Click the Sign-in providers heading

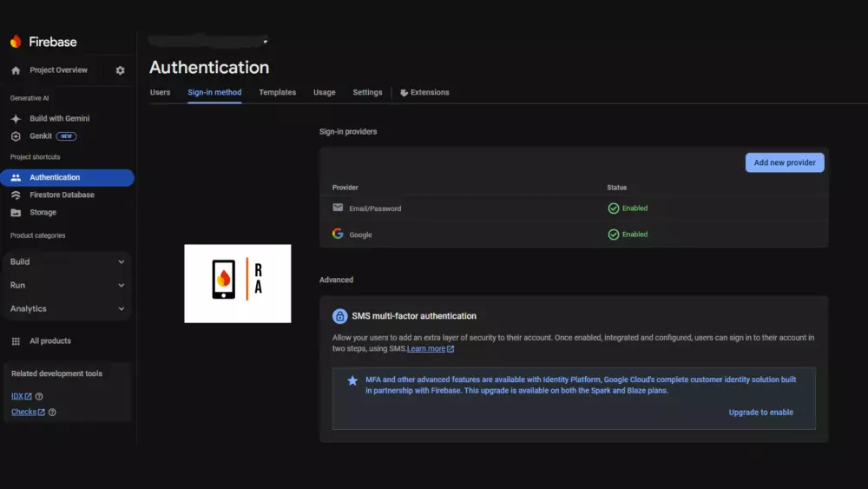[348, 132]
